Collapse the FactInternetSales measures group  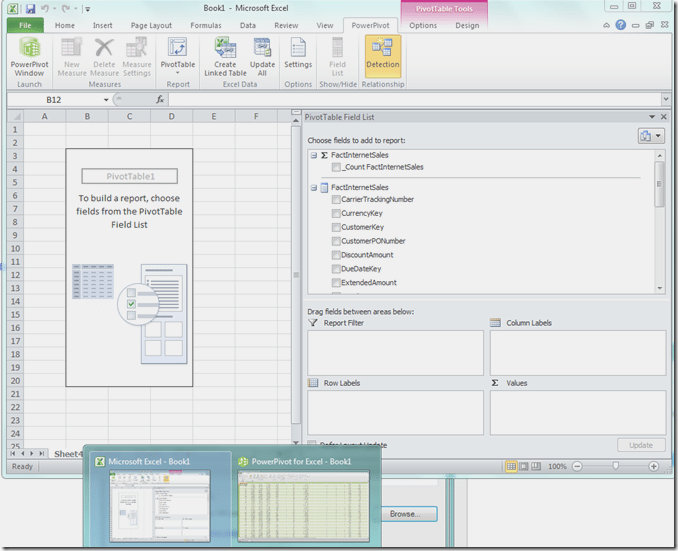coord(314,155)
